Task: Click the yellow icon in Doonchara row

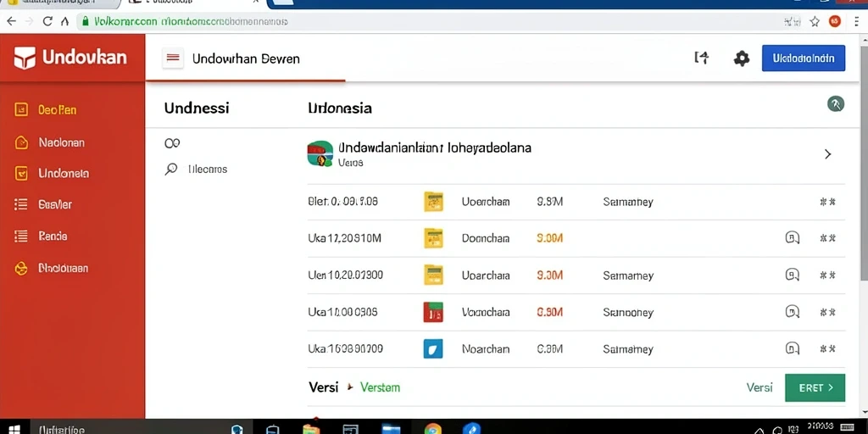Action: (433, 238)
